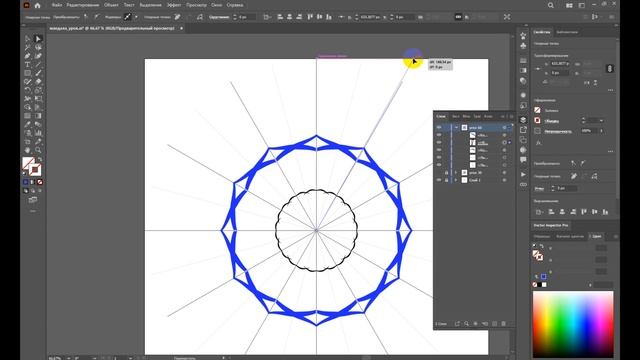Toggle visibility of first sublayer path
This screenshot has width=640, height=360.
click(x=439, y=135)
